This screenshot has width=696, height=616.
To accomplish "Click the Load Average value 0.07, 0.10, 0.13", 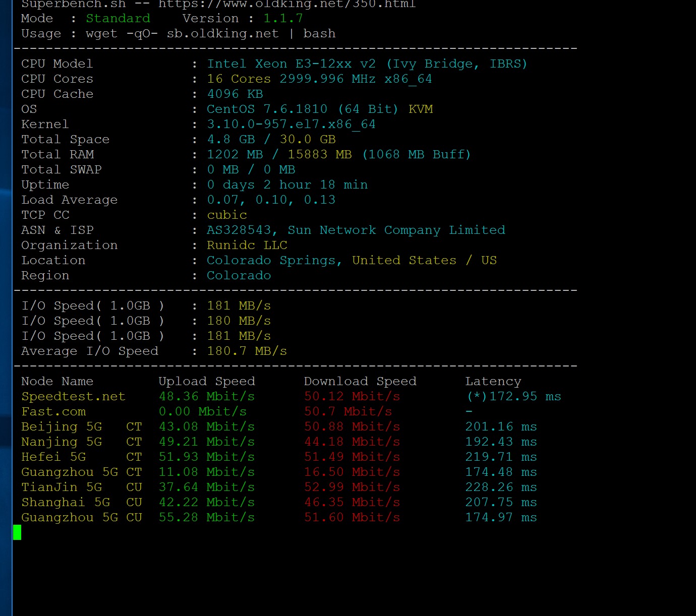I will tap(271, 200).
